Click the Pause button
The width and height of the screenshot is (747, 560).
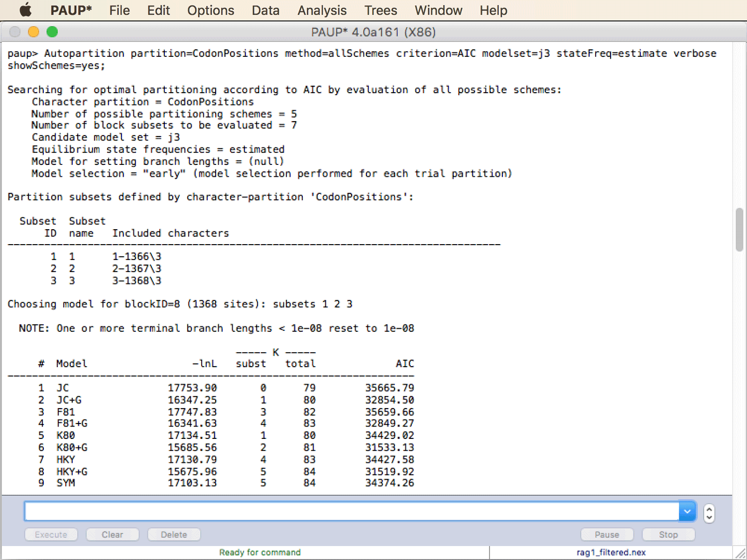point(607,535)
